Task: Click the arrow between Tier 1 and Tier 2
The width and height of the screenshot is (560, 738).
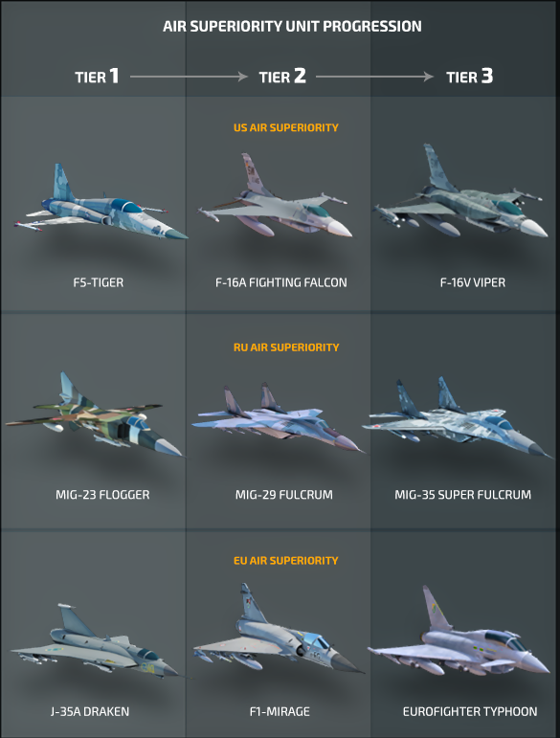Action: tap(189, 77)
